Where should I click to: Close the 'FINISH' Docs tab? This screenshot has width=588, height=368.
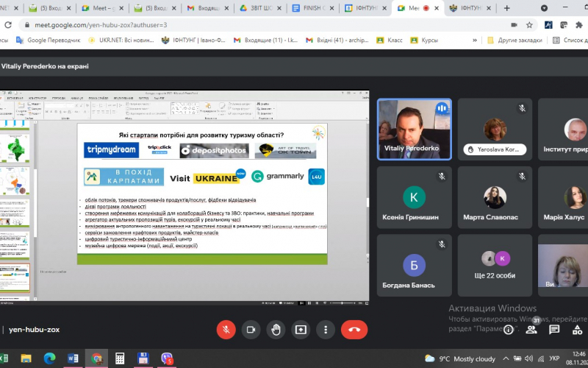tap(331, 8)
